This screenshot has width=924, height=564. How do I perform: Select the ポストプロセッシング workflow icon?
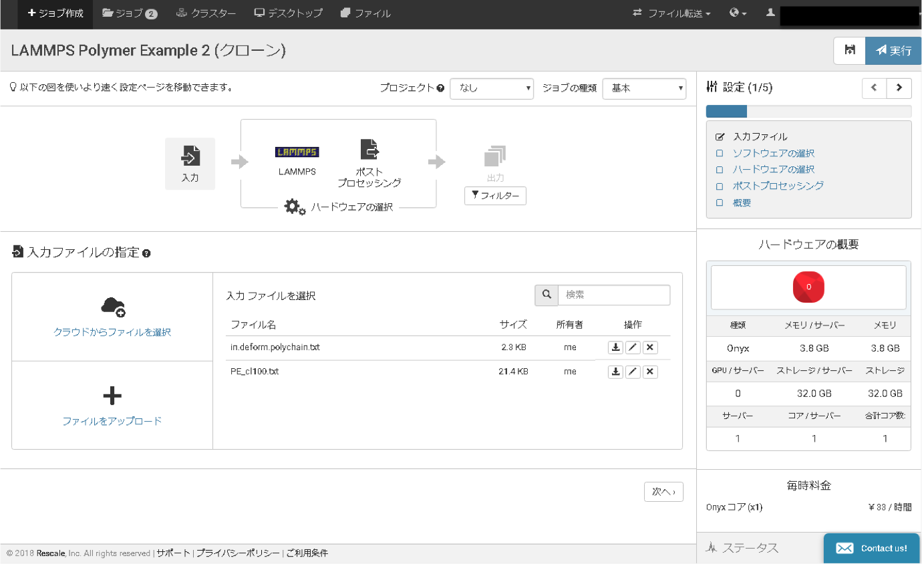pos(369,150)
